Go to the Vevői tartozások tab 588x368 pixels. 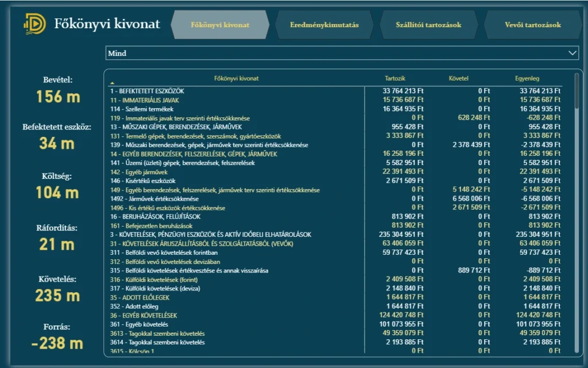click(x=532, y=25)
